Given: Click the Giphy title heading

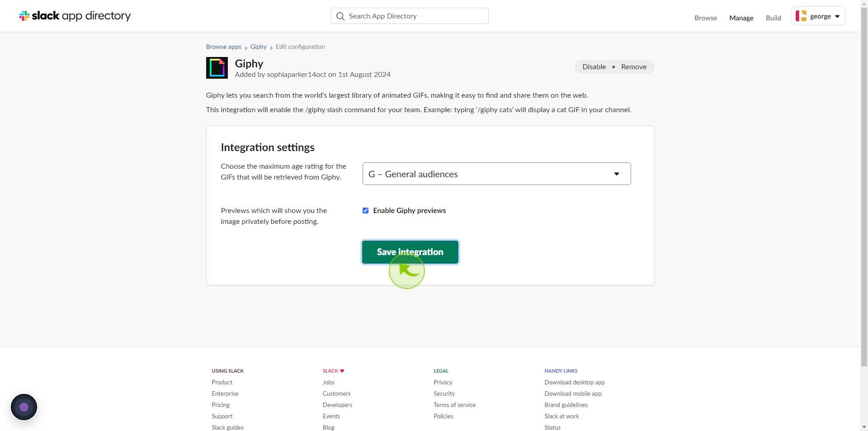Looking at the screenshot, I should (249, 64).
